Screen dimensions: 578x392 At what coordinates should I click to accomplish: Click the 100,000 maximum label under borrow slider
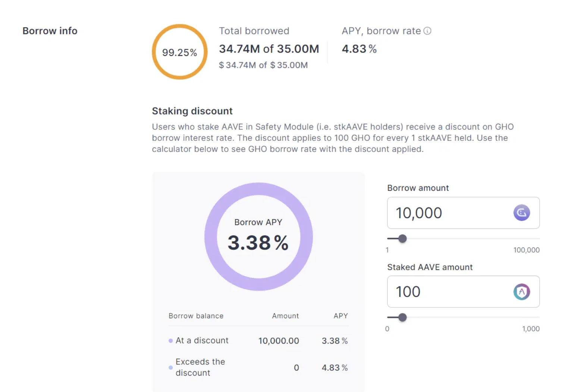tap(526, 250)
